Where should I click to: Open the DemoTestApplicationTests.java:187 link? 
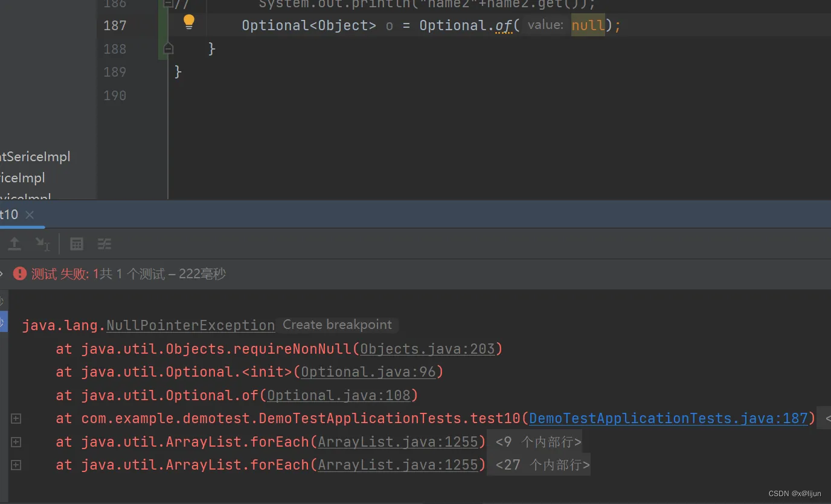[x=669, y=418]
